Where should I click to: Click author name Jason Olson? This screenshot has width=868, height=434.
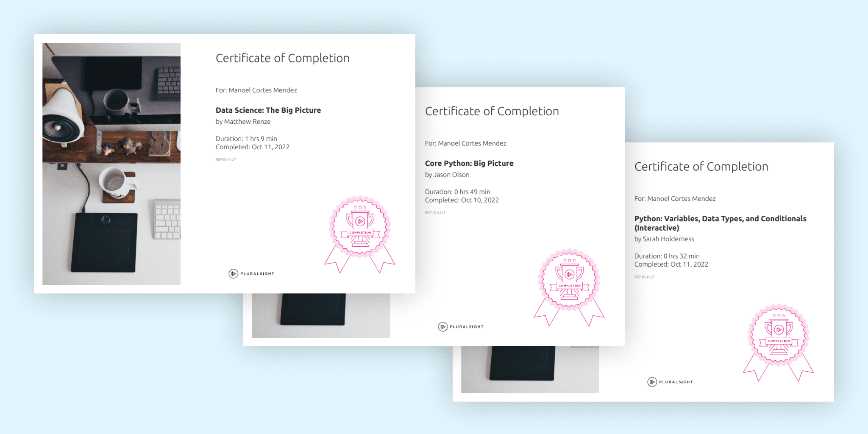[x=451, y=175]
